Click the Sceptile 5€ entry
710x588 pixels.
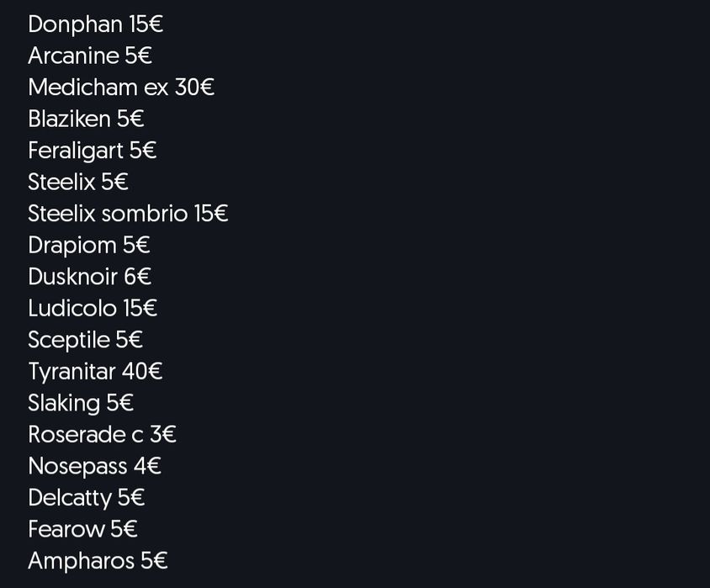pyautogui.click(x=85, y=340)
